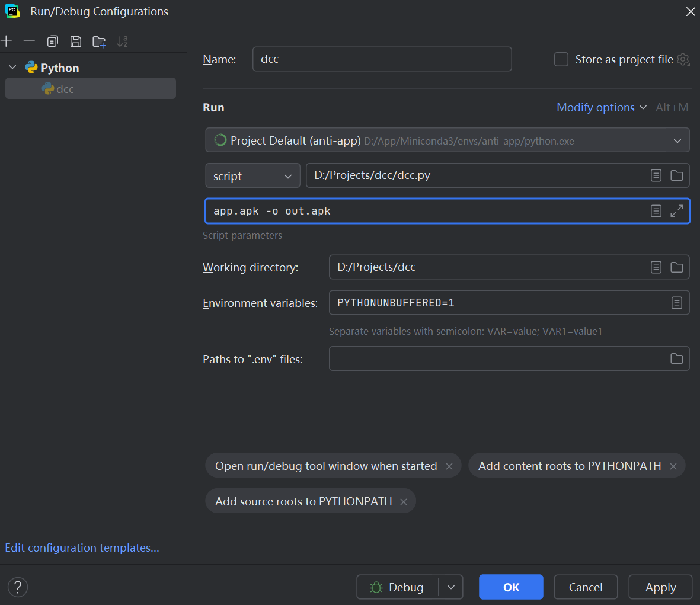Click the Cancel button
Viewport: 700px width, 605px height.
pos(586,587)
